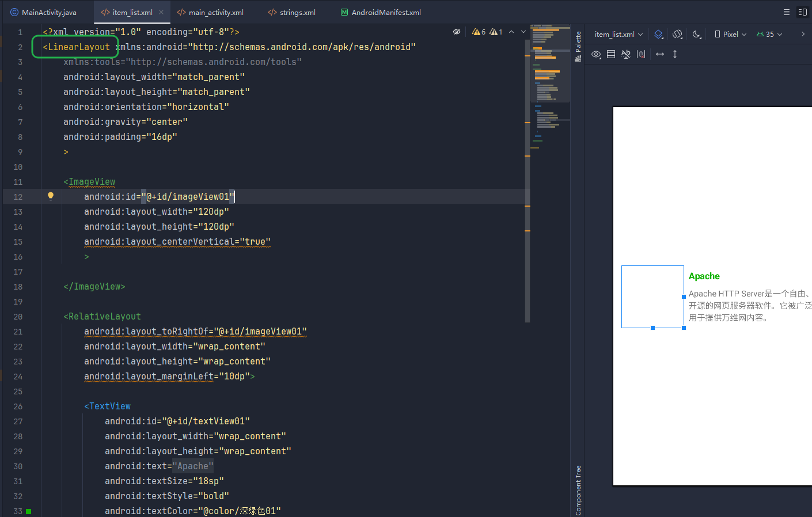Select the item_list.xml editor tab
The image size is (812, 517).
(x=126, y=12)
